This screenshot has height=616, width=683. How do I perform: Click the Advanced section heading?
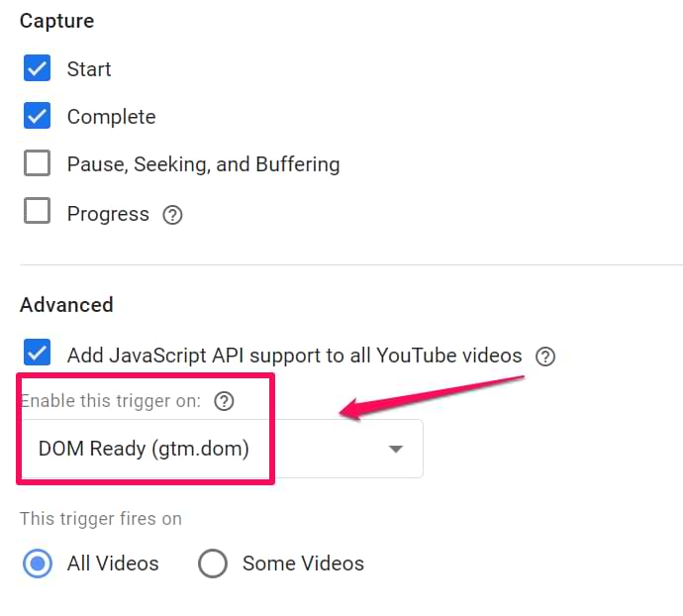[66, 305]
